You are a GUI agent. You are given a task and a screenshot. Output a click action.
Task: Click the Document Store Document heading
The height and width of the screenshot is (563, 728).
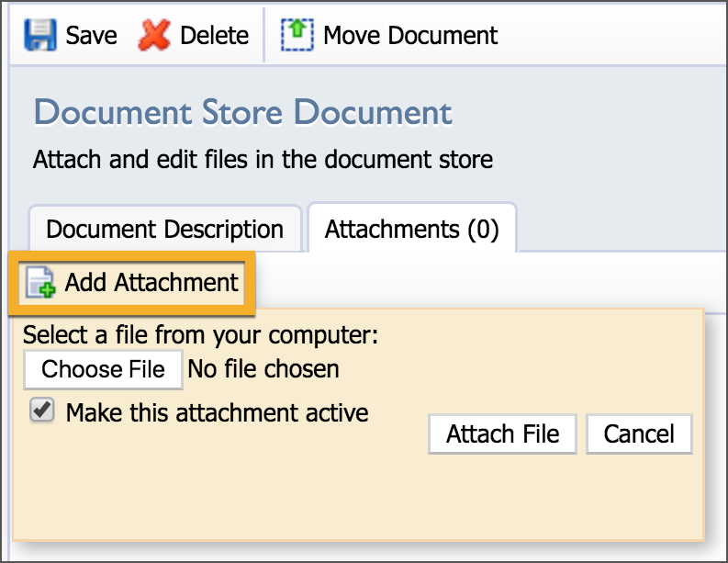click(243, 112)
